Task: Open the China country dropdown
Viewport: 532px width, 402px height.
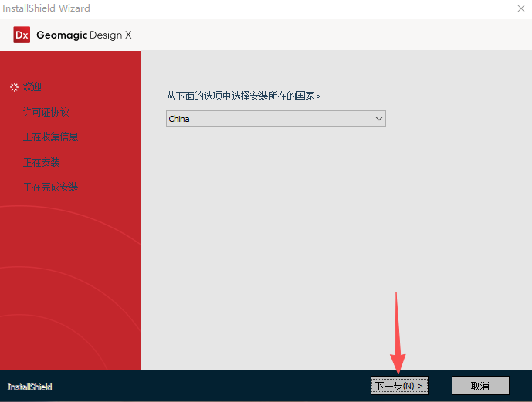Action: pyautogui.click(x=276, y=119)
